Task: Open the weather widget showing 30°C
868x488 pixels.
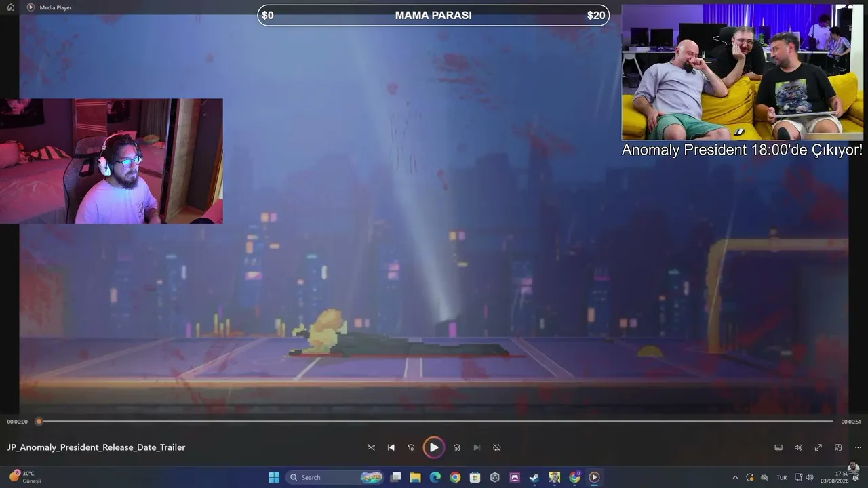Action: 25,477
